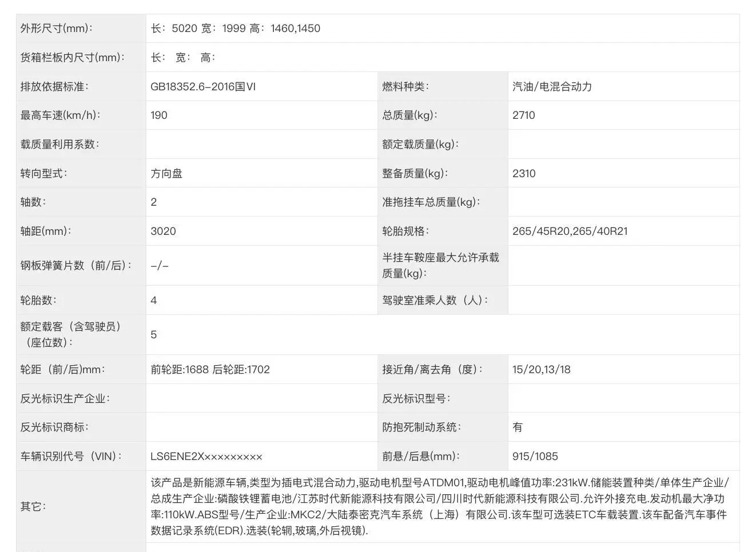Screen dimensions: 756x552
Task: Select the 额定载客(含驾驶员)(座位数) label
Action: tap(71, 335)
